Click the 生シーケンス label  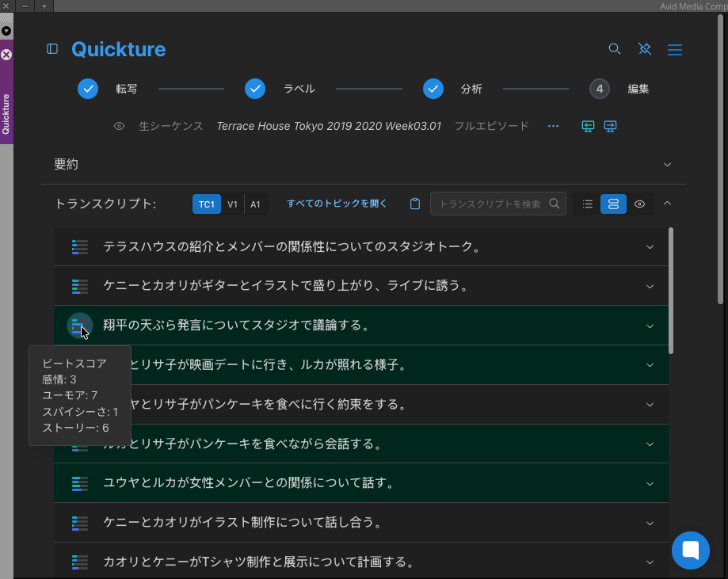(x=171, y=126)
